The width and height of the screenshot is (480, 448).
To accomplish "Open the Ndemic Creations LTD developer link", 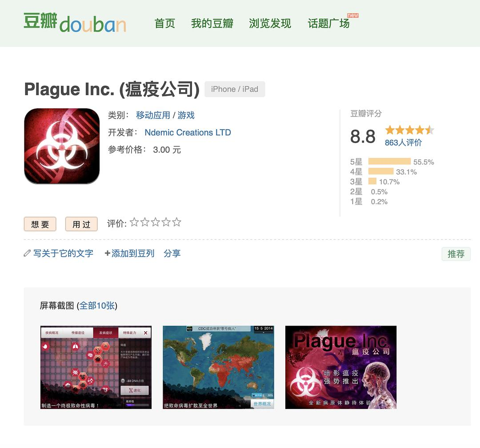I will point(188,133).
